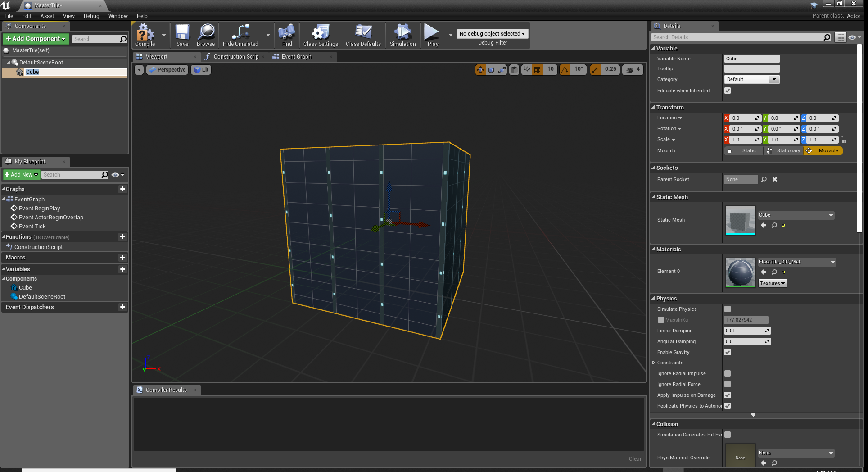Set Mobility to Static
Image resolution: width=868 pixels, height=472 pixels.
coord(744,151)
